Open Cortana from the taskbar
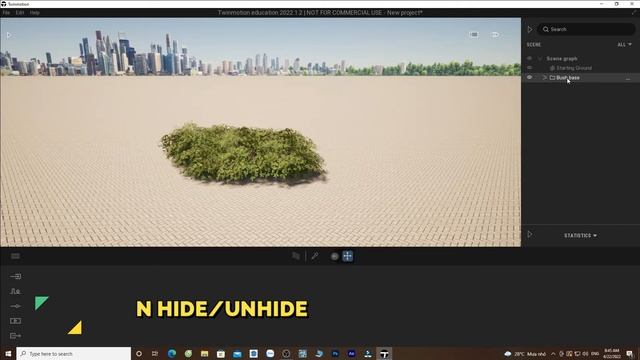 click(x=139, y=353)
